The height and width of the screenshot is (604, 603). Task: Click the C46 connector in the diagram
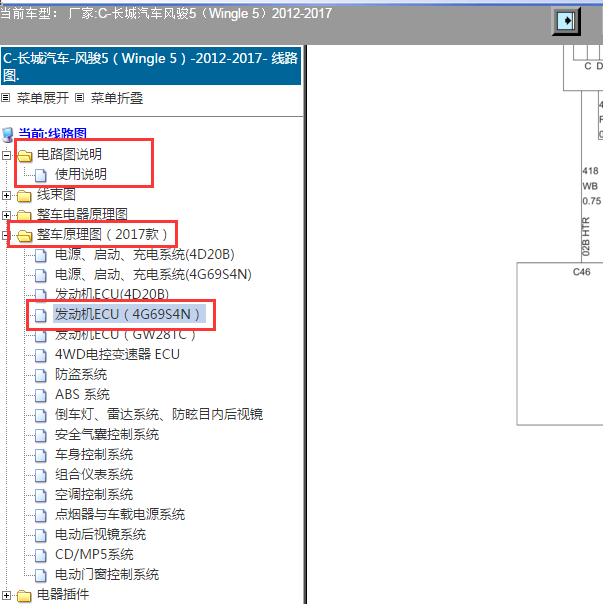click(x=581, y=272)
